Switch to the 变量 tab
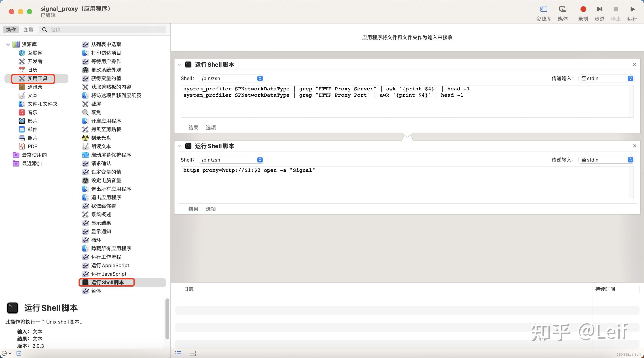644x358 pixels. click(x=28, y=30)
